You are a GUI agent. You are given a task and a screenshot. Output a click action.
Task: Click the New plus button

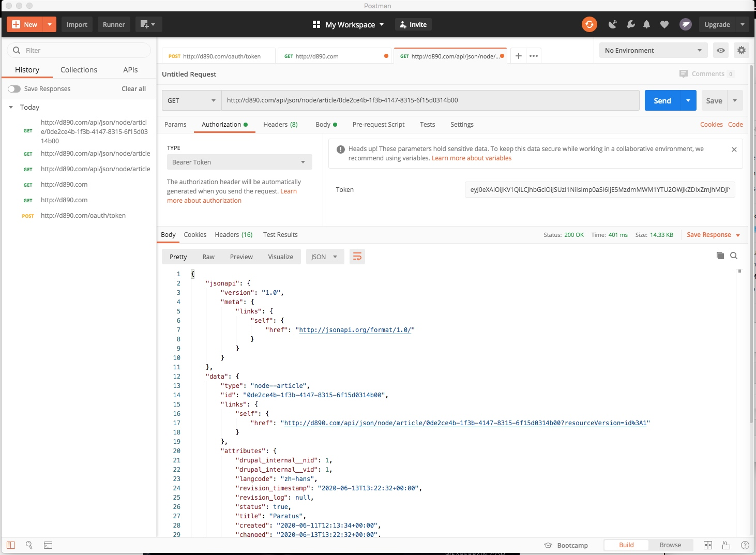click(x=25, y=24)
